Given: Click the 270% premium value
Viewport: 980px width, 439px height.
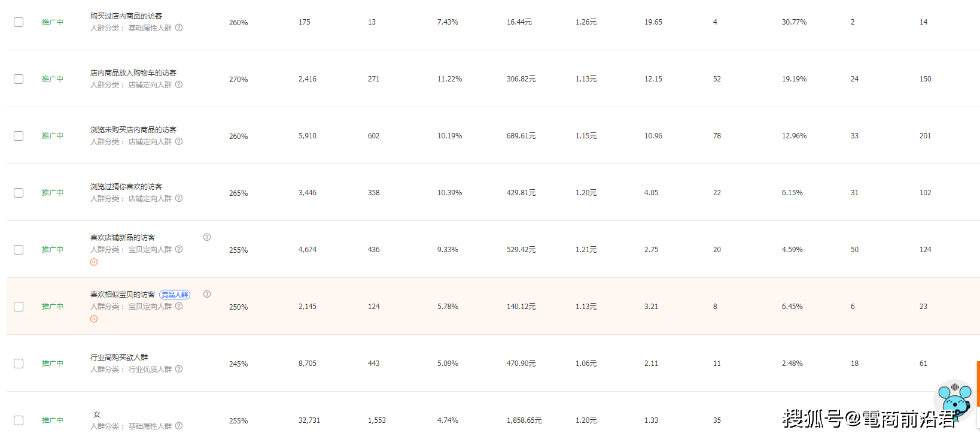Looking at the screenshot, I should point(238,79).
